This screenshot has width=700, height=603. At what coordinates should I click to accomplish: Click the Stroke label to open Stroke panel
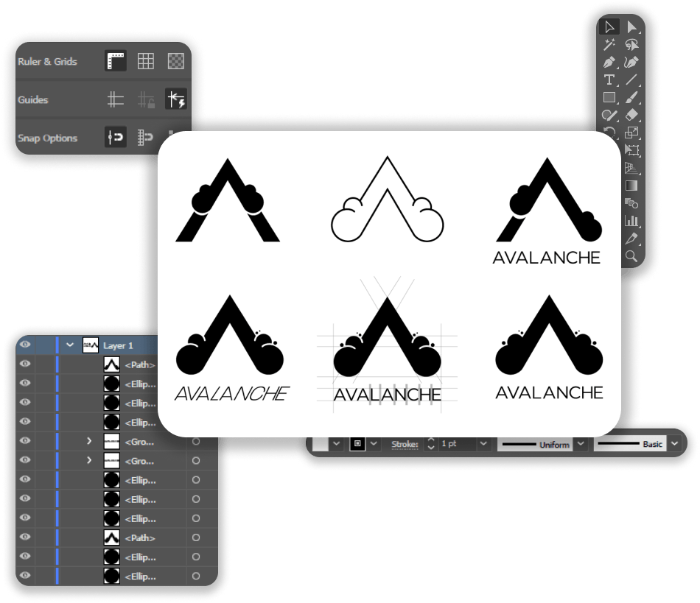click(404, 444)
